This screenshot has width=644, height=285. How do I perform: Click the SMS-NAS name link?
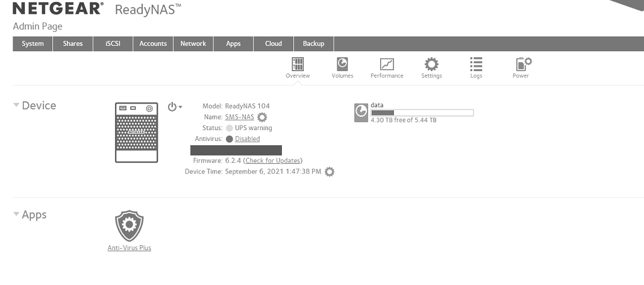239,117
